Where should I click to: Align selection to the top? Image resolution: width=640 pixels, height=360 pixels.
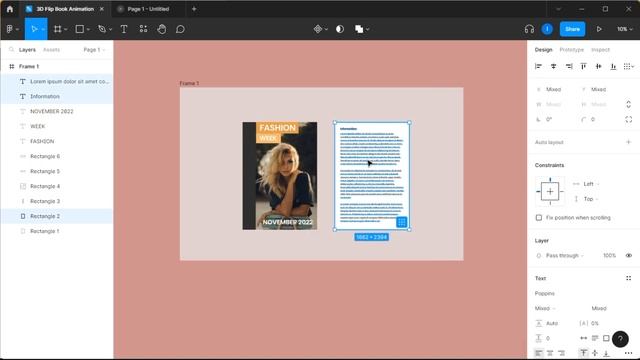[x=584, y=66]
